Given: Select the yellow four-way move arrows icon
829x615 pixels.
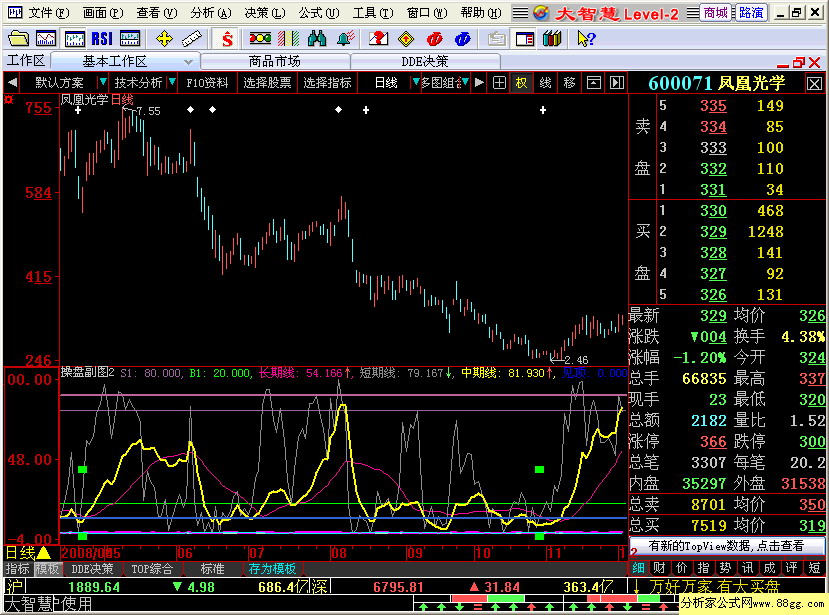Looking at the screenshot, I should coord(164,39).
